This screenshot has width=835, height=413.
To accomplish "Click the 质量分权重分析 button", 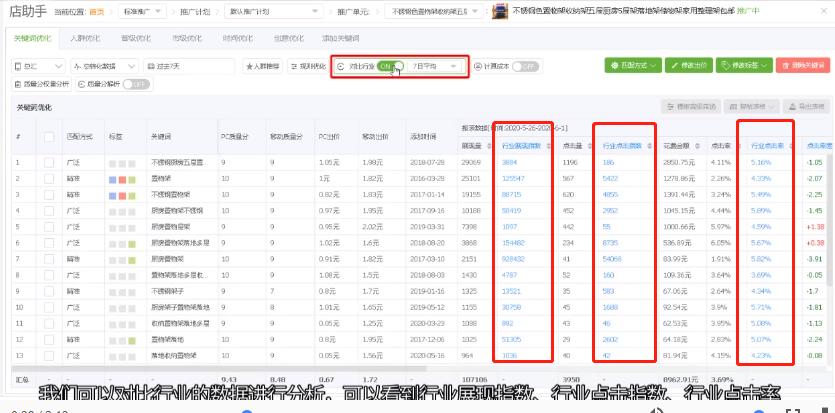I will pos(42,84).
